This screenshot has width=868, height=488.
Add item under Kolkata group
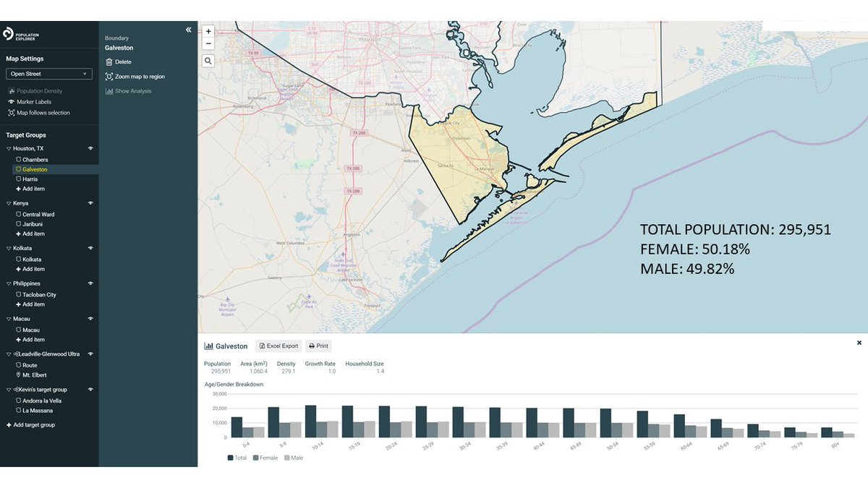tap(30, 269)
